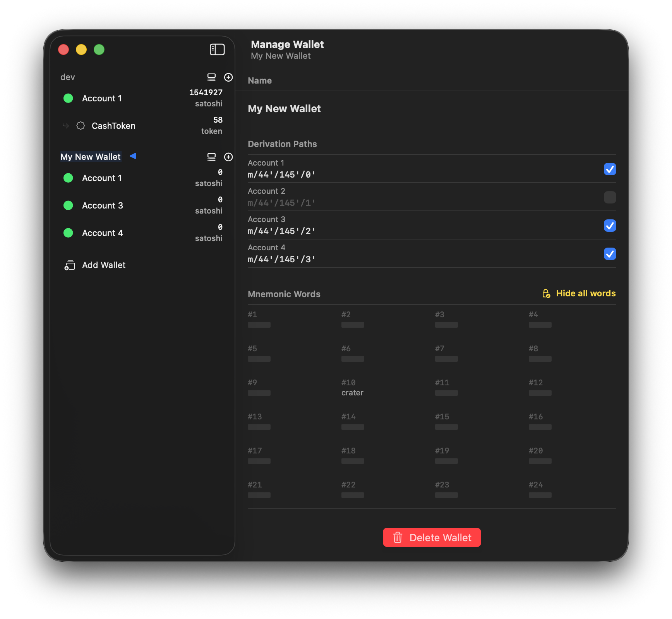Click green status dot of Account 3

(68, 205)
